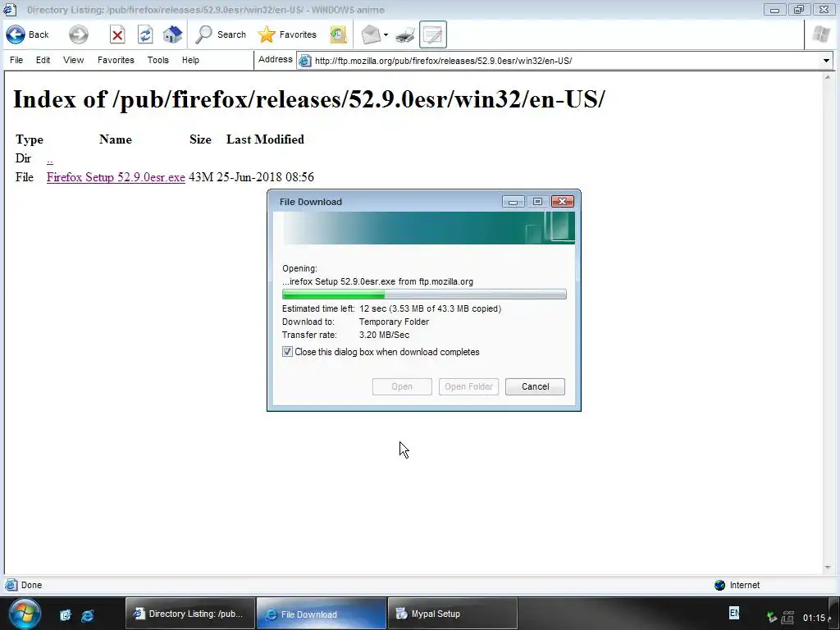Screen dimensions: 840x630
Task: Click '25-Jun-2018 08:56' modified date
Action: (x=265, y=177)
